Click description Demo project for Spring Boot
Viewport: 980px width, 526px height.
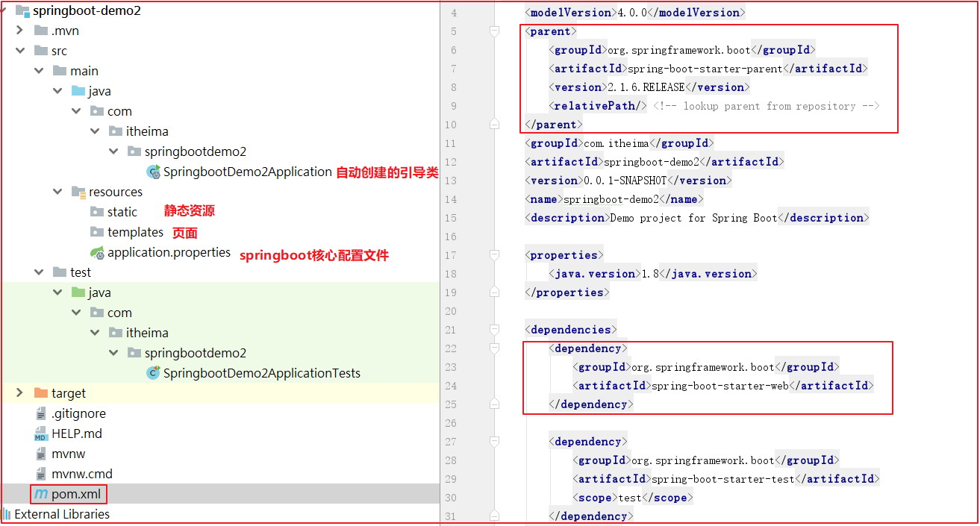(x=694, y=218)
